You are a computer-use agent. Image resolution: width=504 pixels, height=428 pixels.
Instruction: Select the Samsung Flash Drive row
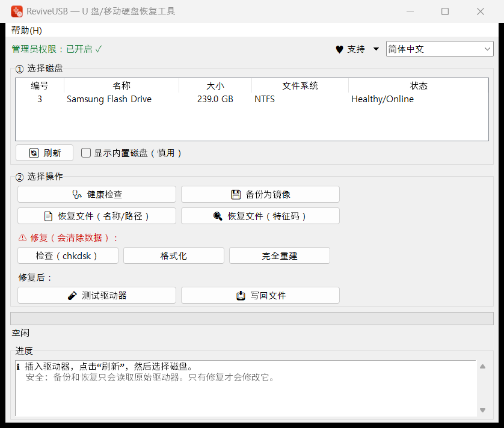251,99
